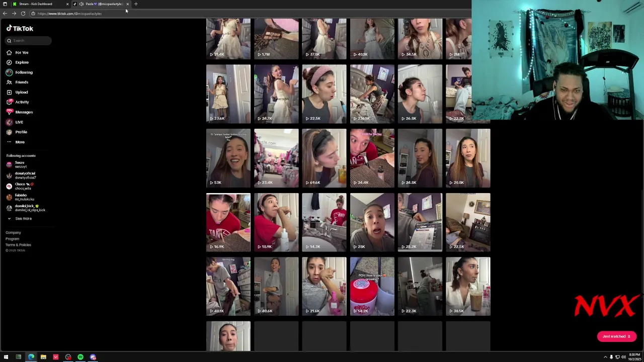The width and height of the screenshot is (644, 362).
Task: Open Choco following account
Action: (20, 187)
